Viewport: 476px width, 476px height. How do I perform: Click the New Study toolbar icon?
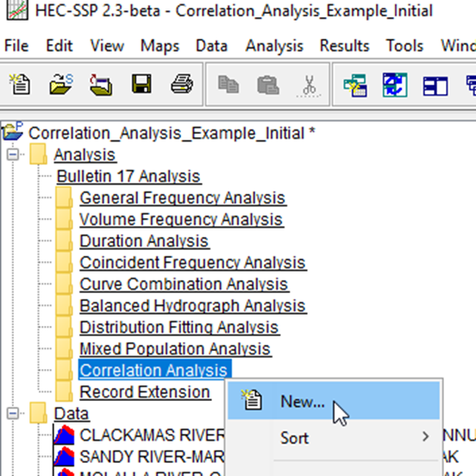[x=20, y=85]
